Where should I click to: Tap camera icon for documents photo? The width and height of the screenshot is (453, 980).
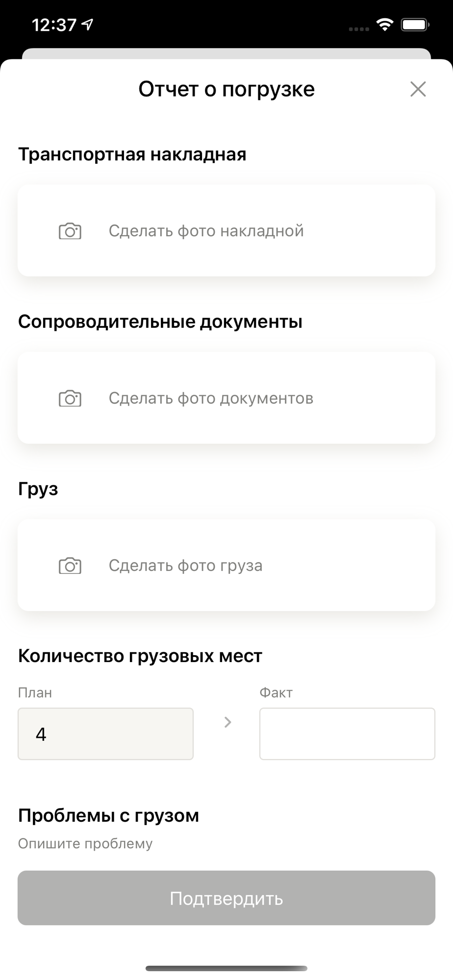click(70, 398)
